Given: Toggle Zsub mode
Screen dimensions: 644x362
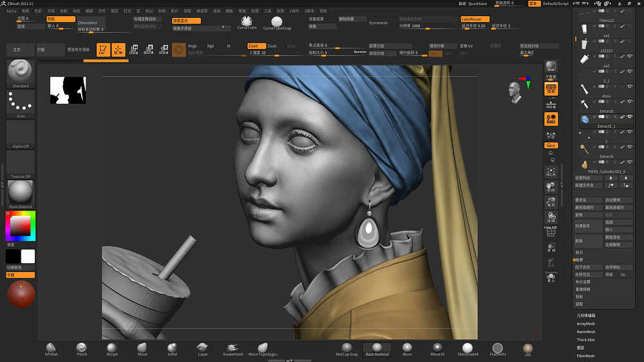Looking at the screenshot, I should coord(272,46).
